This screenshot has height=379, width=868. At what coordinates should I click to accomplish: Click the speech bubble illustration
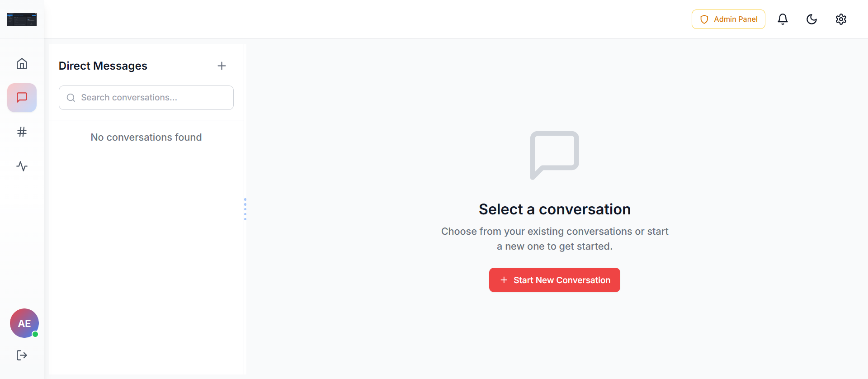click(554, 155)
